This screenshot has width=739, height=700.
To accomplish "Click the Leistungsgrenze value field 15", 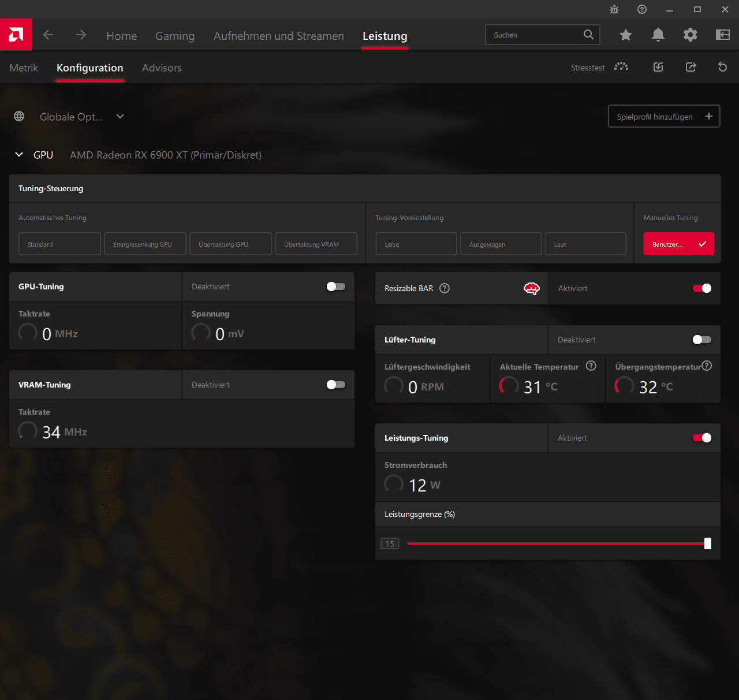I will (x=390, y=543).
